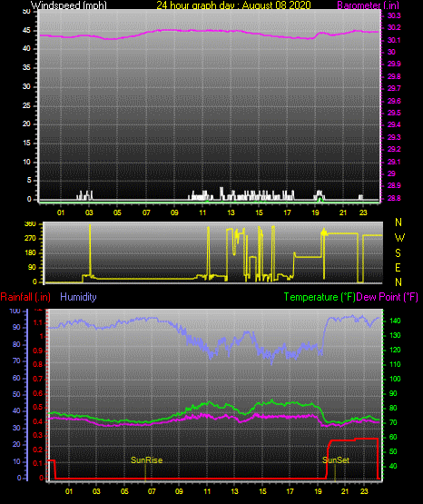Image resolution: width=423 pixels, height=504 pixels.
Task: Click the SunSet marker on bottom chart
Action: (336, 460)
